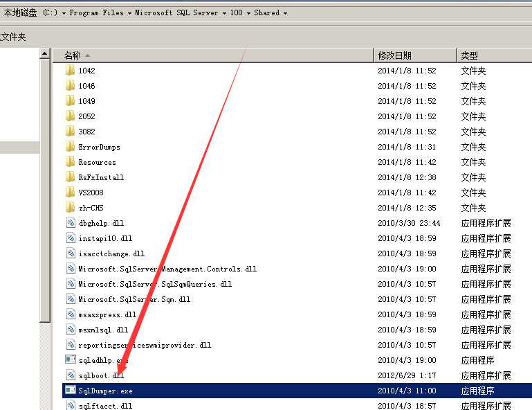Viewport: 532px width, 410px height.
Task: Click the msxmlsql.dll file icon
Action: [71, 330]
